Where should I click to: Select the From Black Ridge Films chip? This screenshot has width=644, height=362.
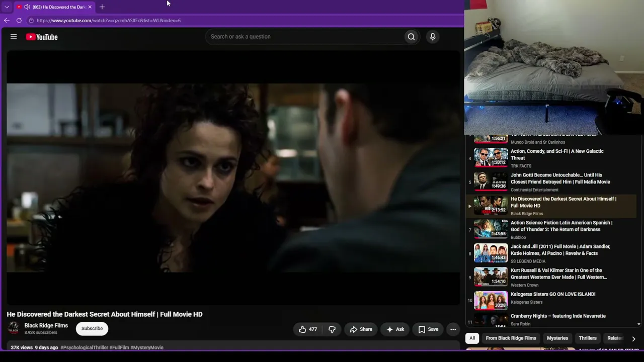[511, 338]
